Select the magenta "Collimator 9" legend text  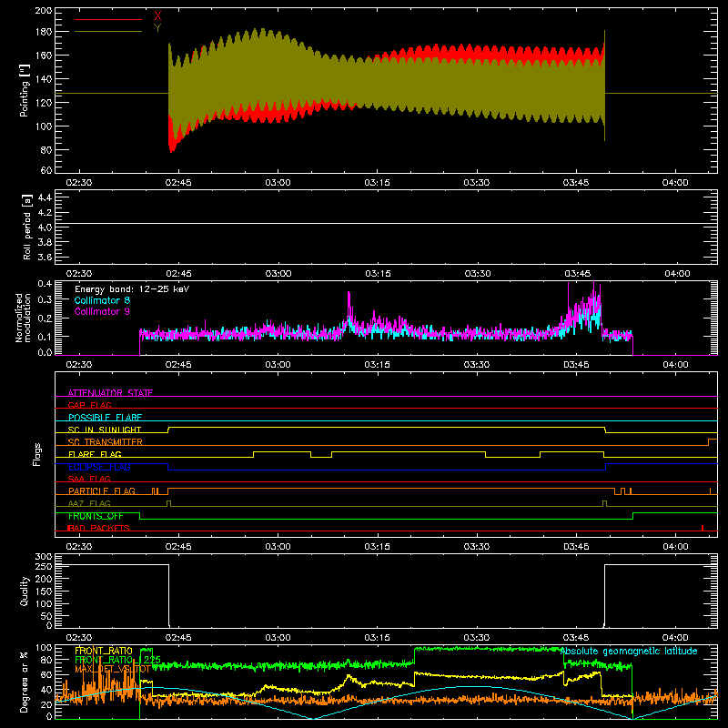(102, 311)
